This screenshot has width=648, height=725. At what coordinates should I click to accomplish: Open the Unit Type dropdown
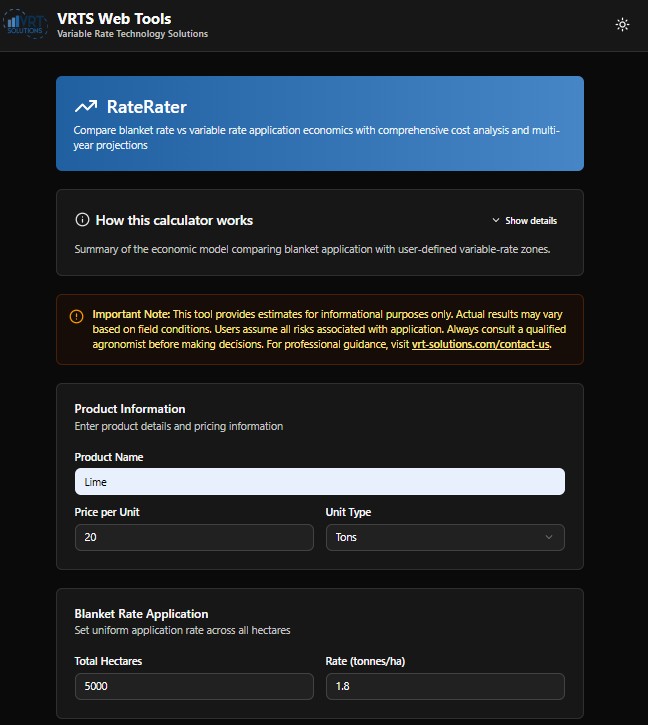(445, 537)
